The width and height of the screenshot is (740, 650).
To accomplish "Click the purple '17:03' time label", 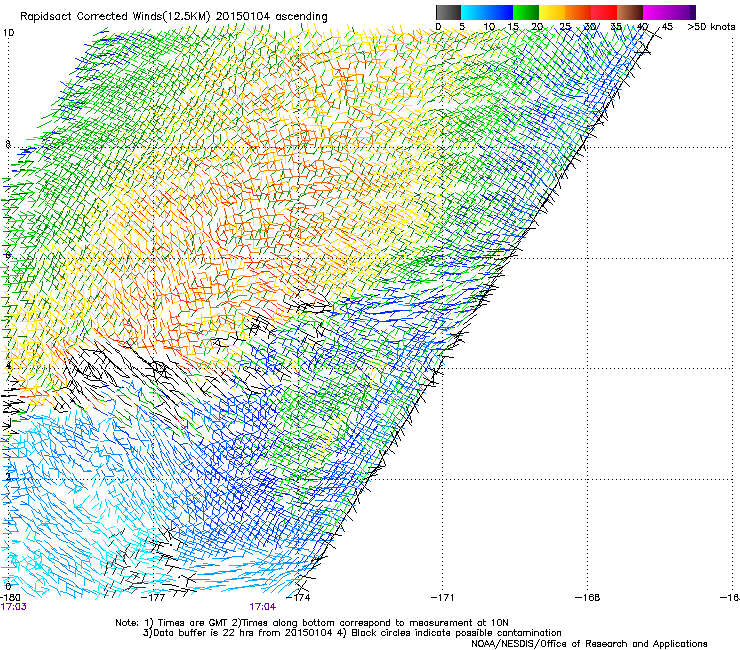I will 14,607.
